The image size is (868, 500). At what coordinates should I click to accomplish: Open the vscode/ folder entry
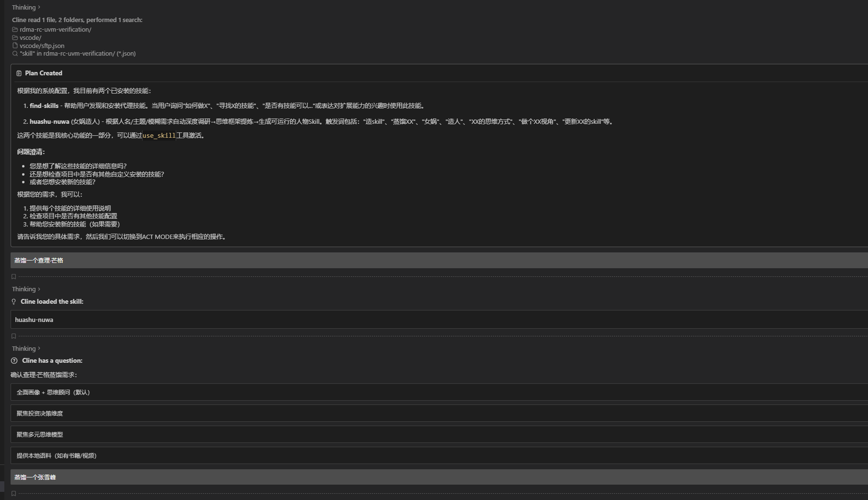coord(30,37)
